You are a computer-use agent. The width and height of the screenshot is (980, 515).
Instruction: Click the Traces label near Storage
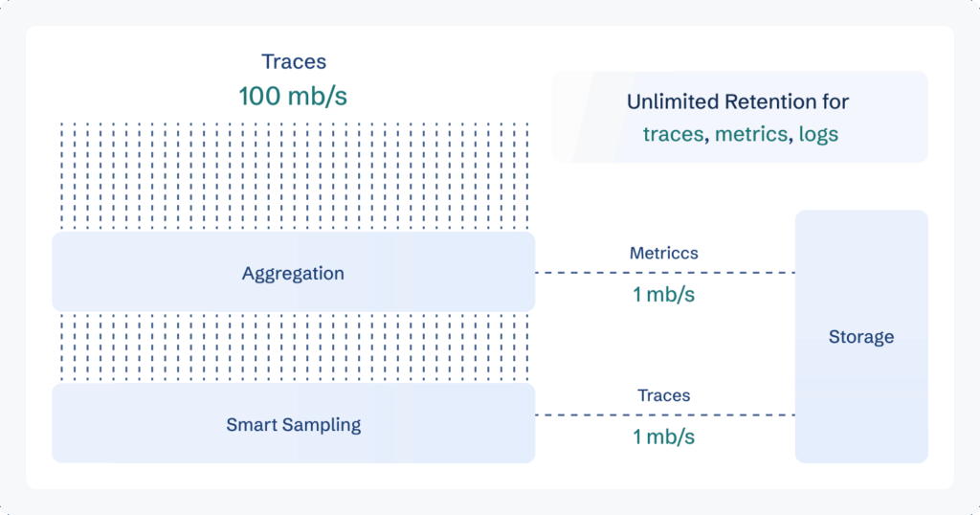664,395
